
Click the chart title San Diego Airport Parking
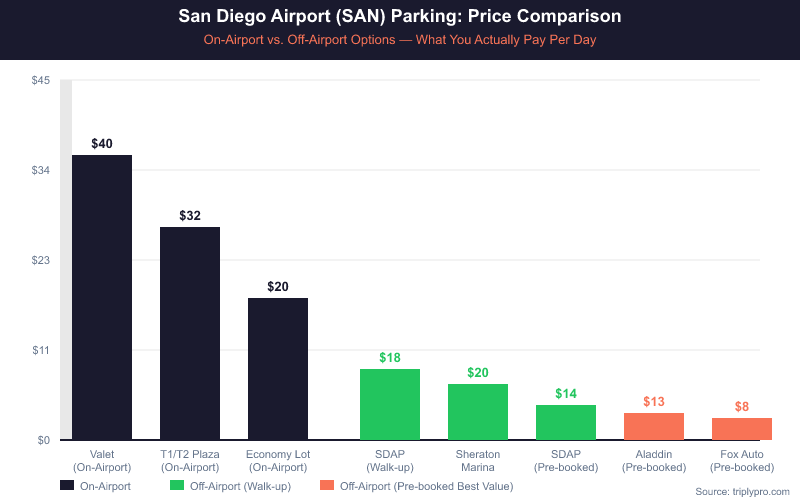(x=400, y=17)
